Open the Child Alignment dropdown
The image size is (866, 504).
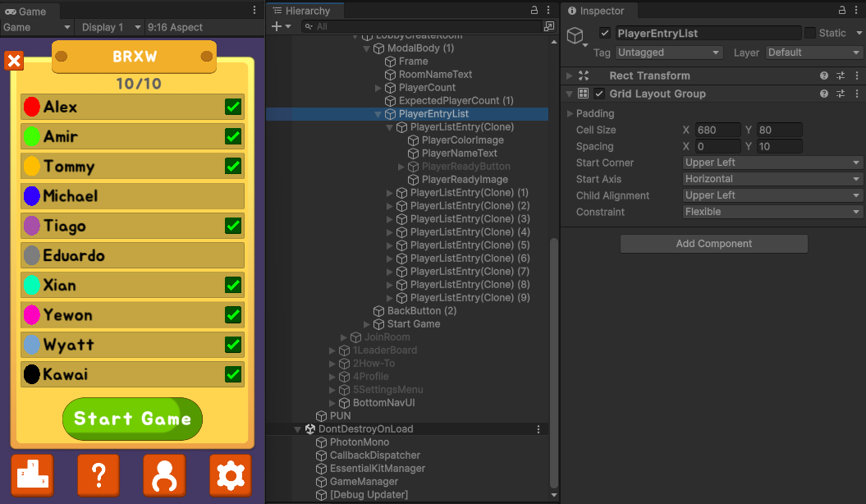[x=772, y=195]
